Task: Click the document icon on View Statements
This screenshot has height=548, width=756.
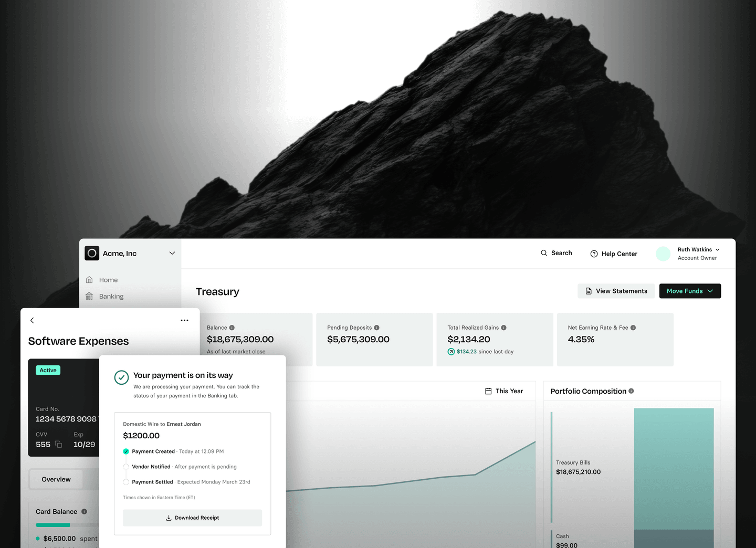Action: click(x=587, y=291)
